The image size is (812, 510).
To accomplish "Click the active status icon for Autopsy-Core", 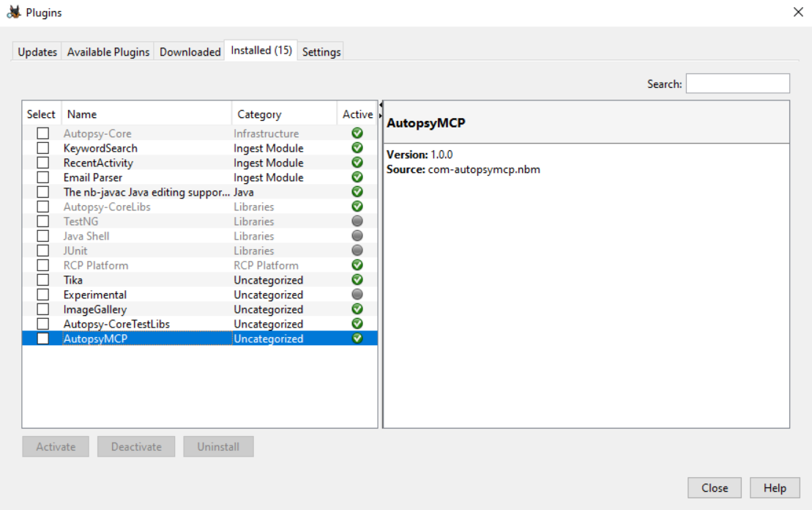I will click(x=357, y=133).
